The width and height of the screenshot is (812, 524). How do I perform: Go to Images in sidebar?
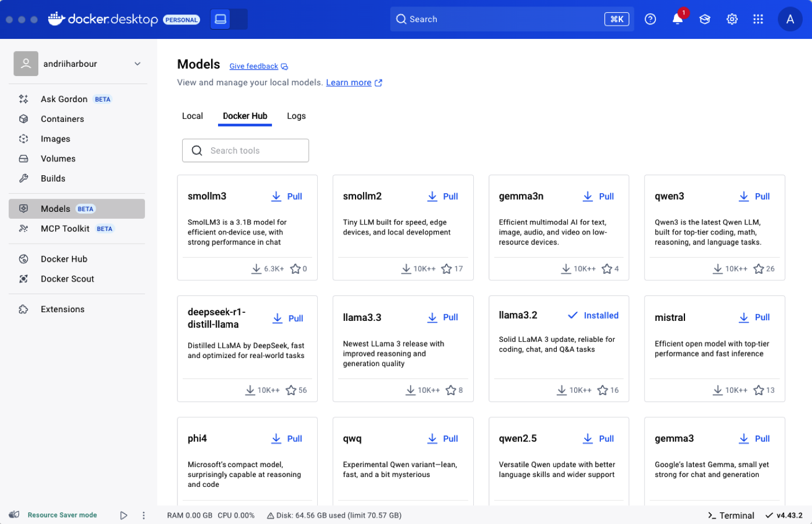coord(77,139)
